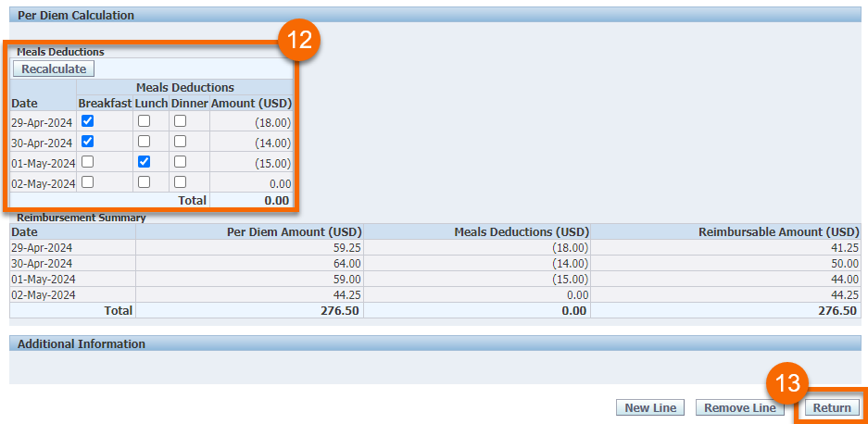Check Breakfast for 01-May-2024
The image size is (868, 424).
(88, 162)
